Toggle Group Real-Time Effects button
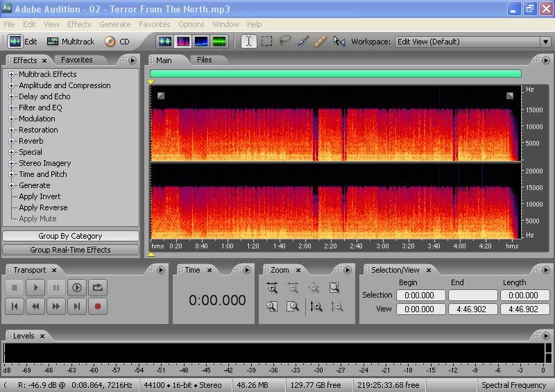 pos(71,250)
